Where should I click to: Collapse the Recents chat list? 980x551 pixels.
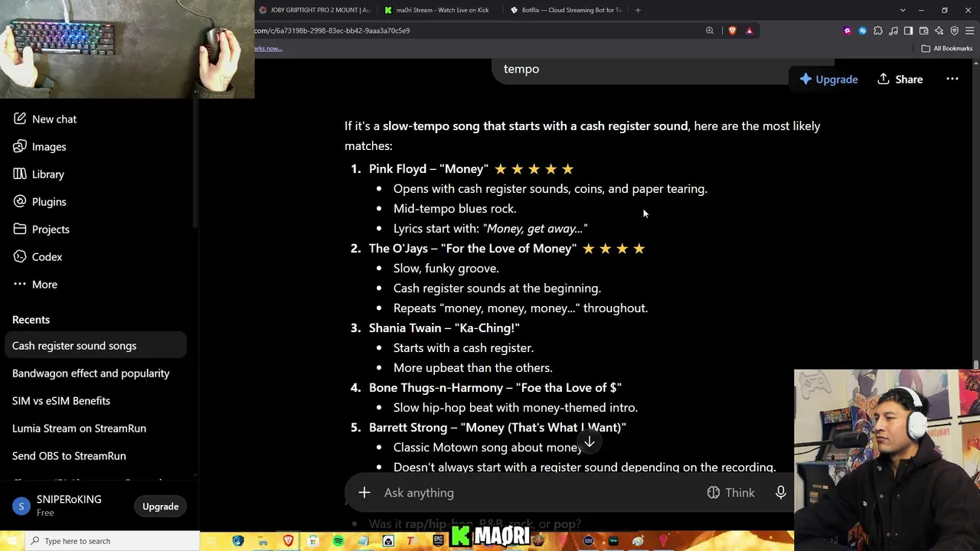click(31, 320)
